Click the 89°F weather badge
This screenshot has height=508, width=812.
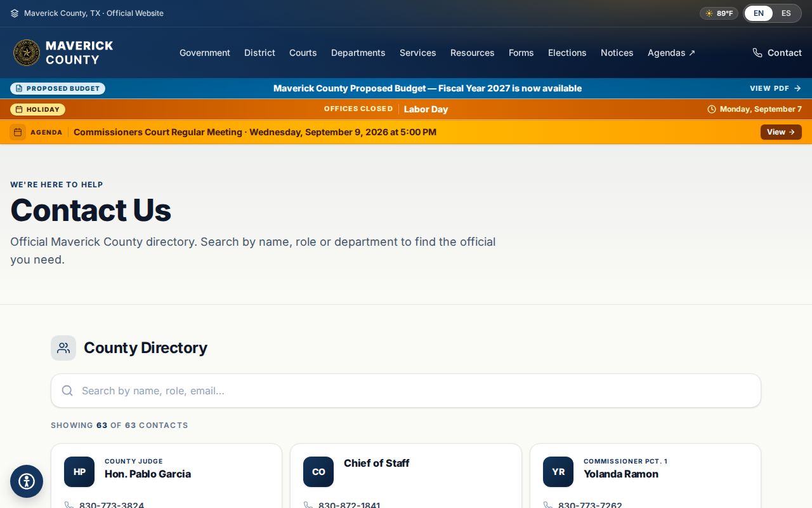[719, 13]
